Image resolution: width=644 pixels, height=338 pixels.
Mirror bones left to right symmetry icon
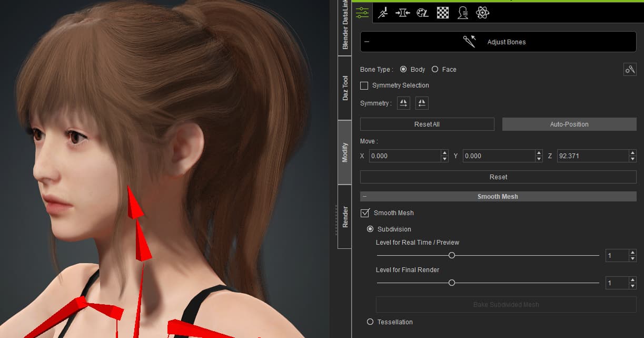point(404,103)
